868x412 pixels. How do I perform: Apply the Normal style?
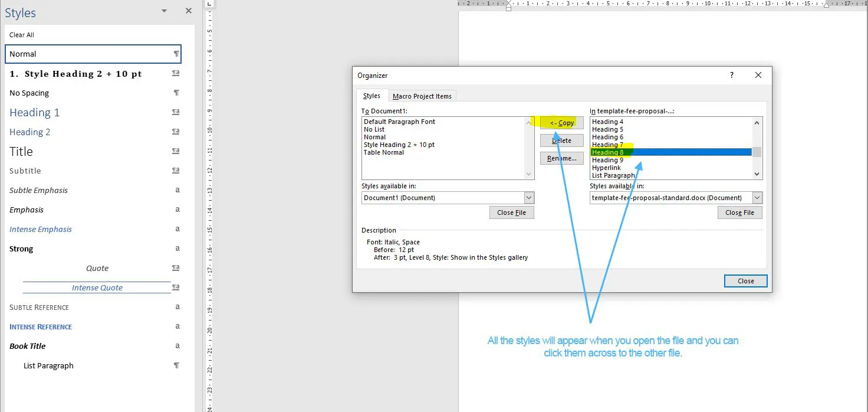point(93,54)
